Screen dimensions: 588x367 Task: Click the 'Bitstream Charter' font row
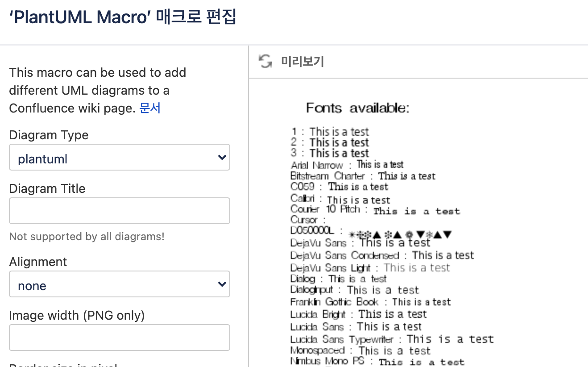tap(363, 176)
